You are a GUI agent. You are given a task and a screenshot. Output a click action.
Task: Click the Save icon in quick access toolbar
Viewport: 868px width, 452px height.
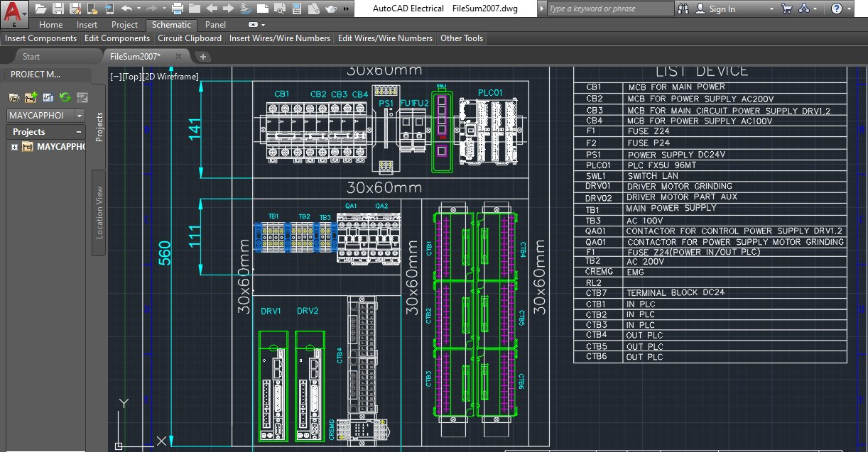click(x=58, y=9)
